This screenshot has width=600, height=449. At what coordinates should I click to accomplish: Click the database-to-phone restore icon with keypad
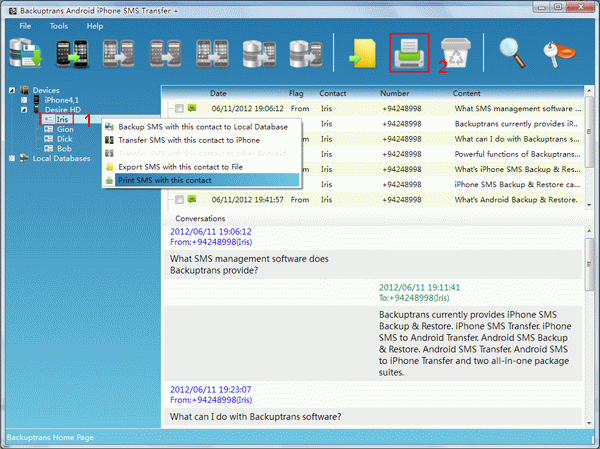(x=259, y=53)
